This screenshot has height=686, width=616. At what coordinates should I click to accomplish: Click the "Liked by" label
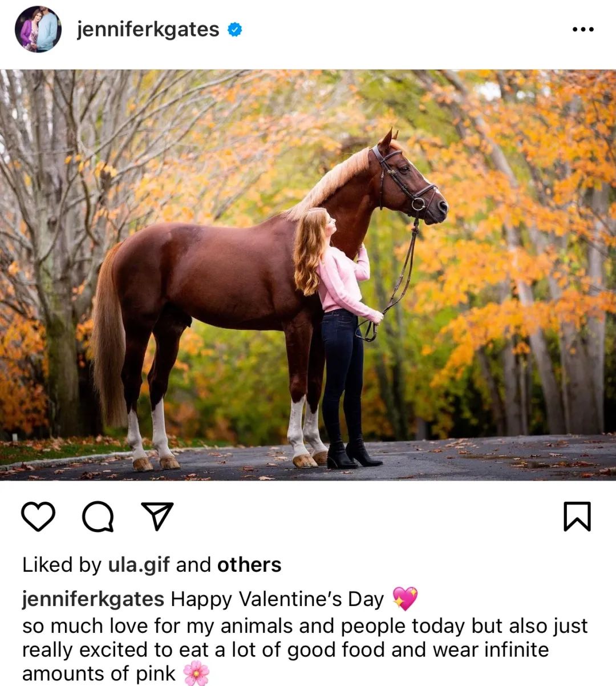coord(62,565)
